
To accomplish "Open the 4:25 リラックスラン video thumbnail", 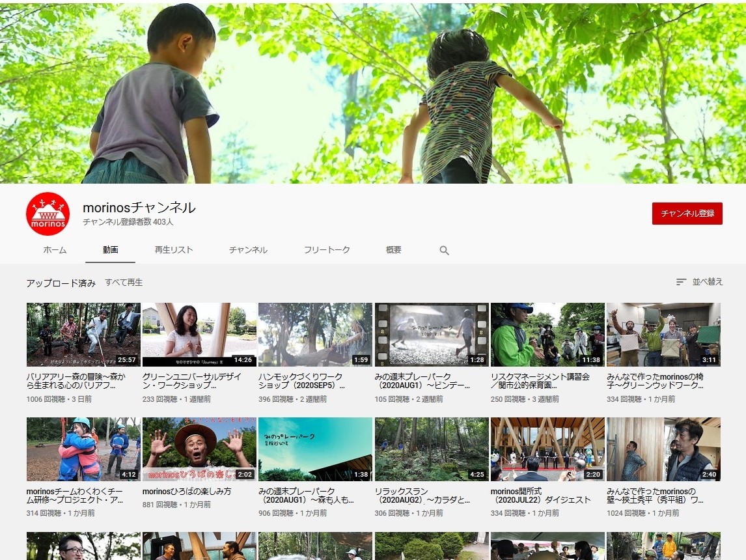I will (x=432, y=449).
